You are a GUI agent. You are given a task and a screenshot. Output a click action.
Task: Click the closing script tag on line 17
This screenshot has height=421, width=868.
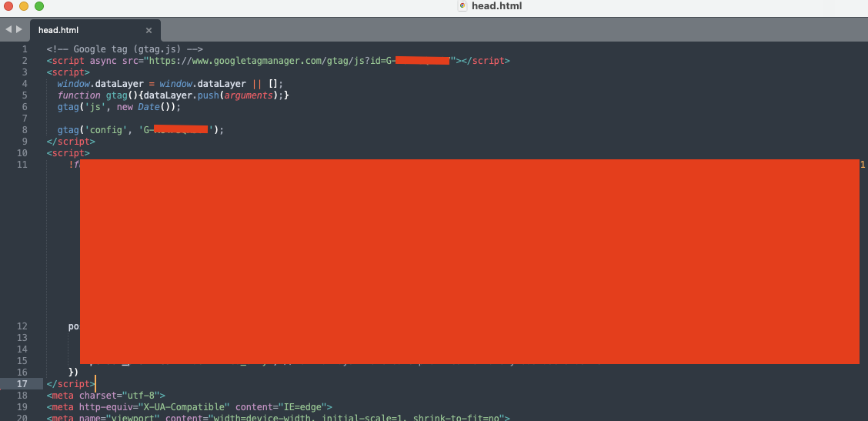pos(71,384)
